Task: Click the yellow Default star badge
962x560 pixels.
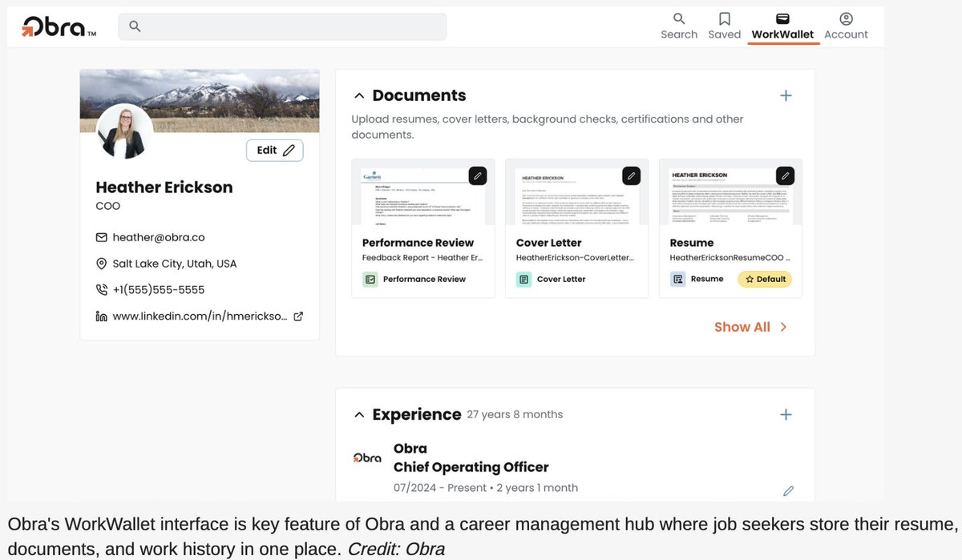Action: pyautogui.click(x=765, y=280)
